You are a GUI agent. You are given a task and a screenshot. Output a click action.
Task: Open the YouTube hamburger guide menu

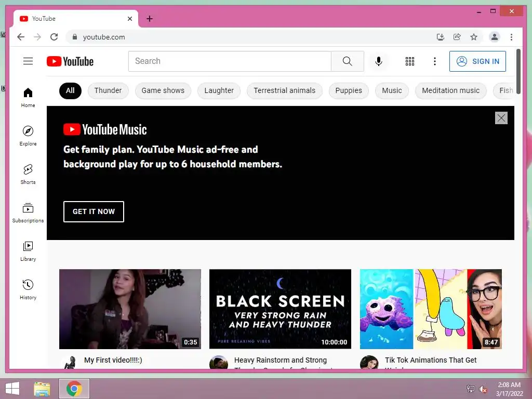tap(28, 61)
